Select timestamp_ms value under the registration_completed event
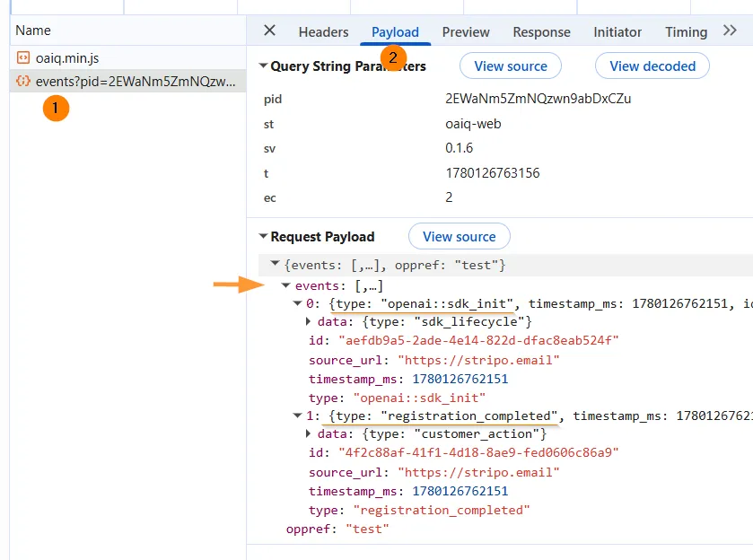Viewport: 753px width, 560px height. click(x=460, y=491)
